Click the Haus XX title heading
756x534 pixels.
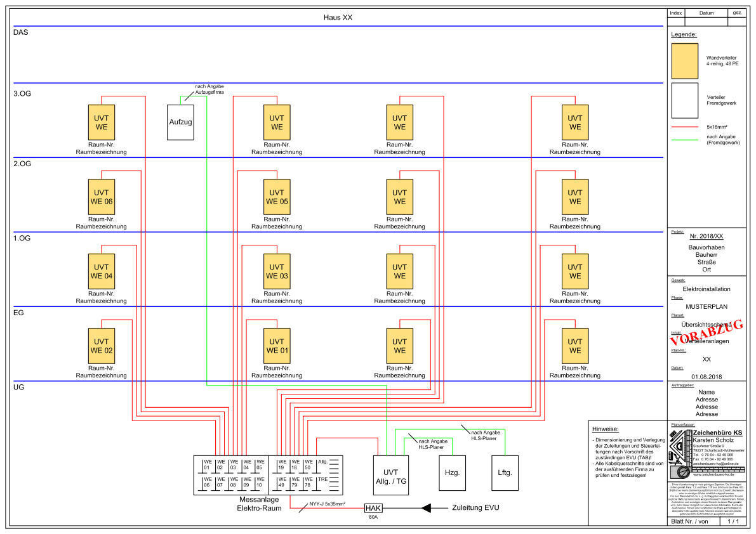click(x=338, y=18)
